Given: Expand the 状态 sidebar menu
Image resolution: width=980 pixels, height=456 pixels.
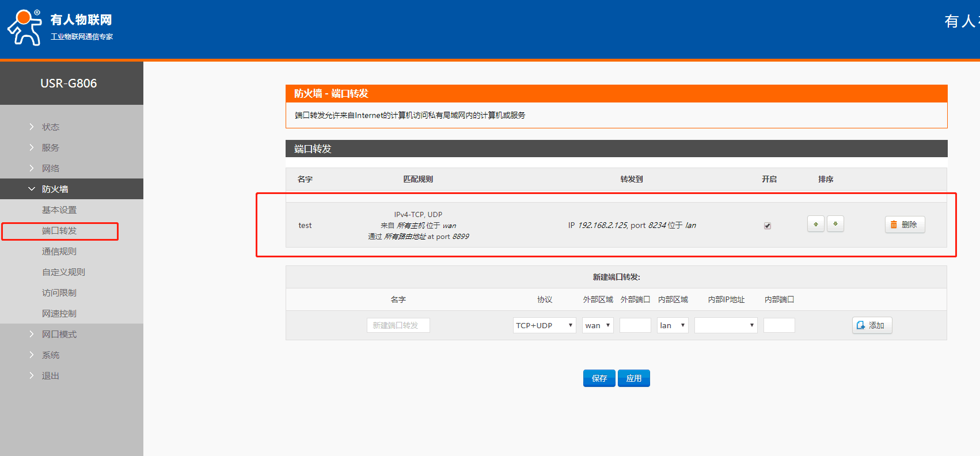Looking at the screenshot, I should click(x=51, y=127).
